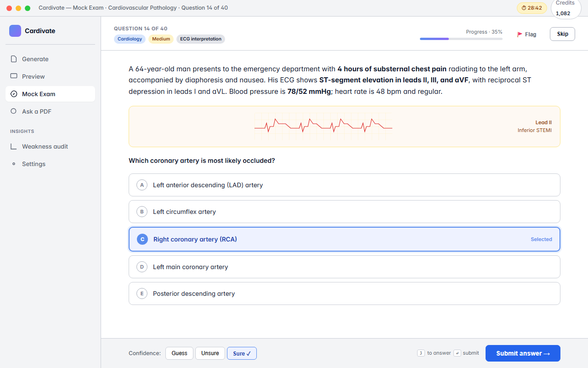This screenshot has width=588, height=368.
Task: Click the option E letter circle
Action: 142,293
